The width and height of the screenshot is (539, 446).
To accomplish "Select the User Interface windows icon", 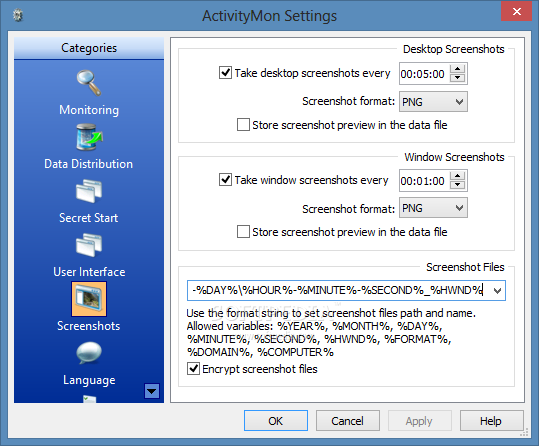I will (x=89, y=245).
